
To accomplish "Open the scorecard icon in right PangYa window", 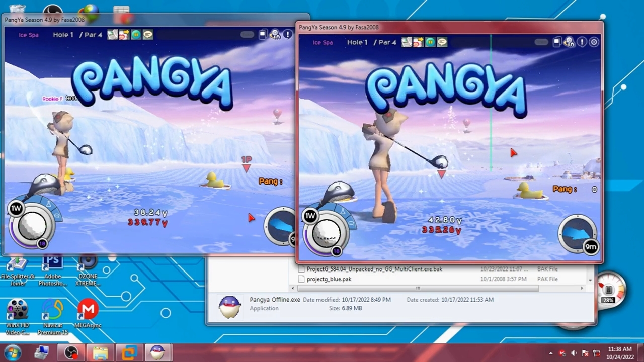I will click(406, 42).
